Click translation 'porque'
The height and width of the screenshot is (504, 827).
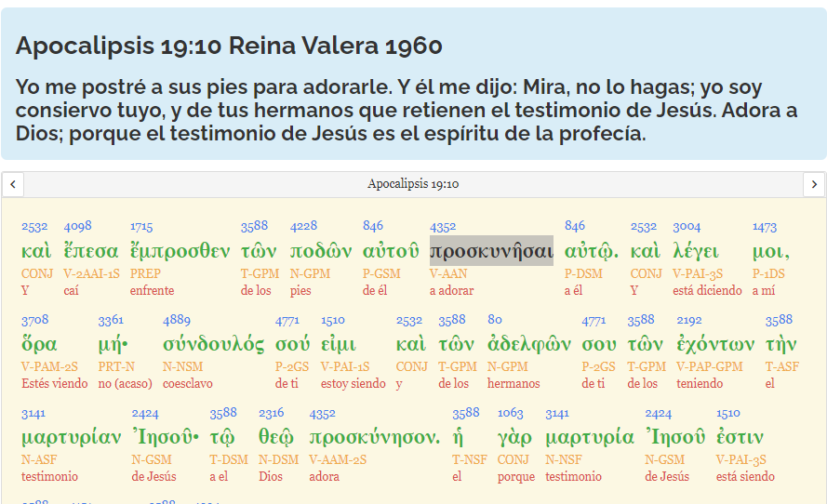(515, 477)
